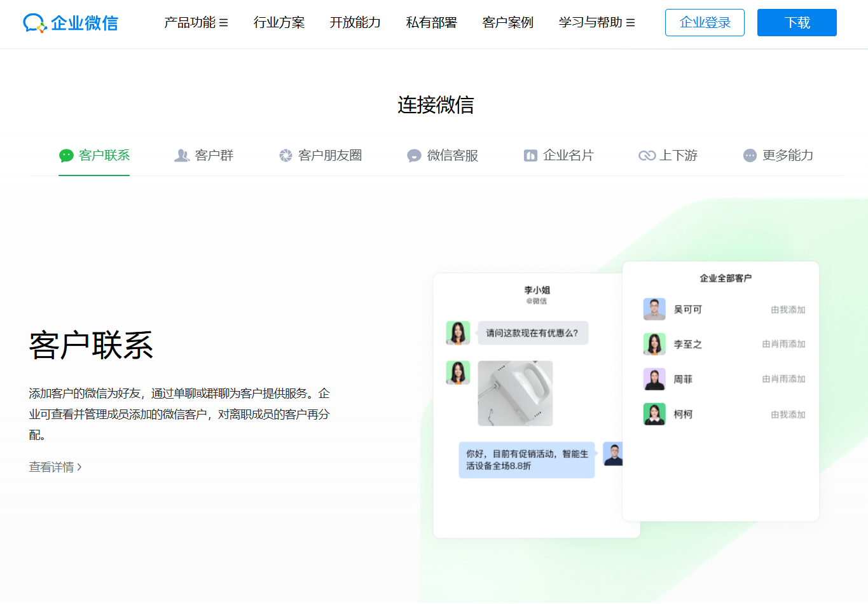Screen dimensions: 868x604
Task: Open the 开放能力 page
Action: (355, 22)
